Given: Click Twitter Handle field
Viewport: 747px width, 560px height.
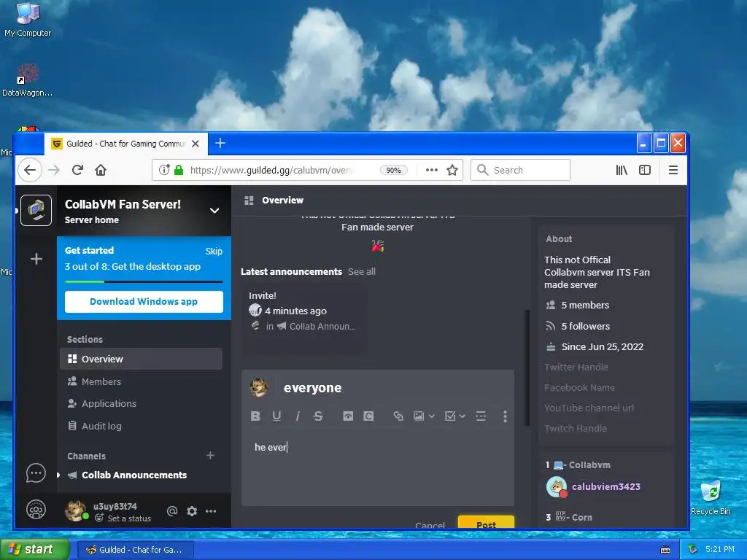Looking at the screenshot, I should (x=576, y=367).
